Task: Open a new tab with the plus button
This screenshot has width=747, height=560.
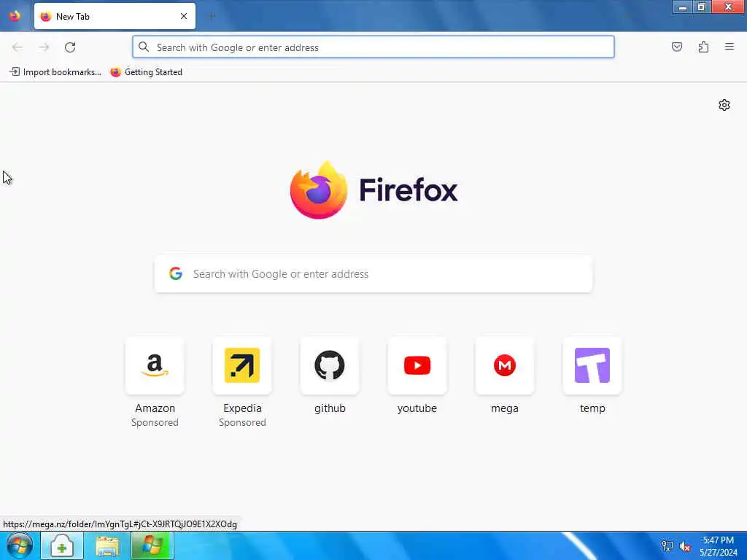Action: click(212, 16)
